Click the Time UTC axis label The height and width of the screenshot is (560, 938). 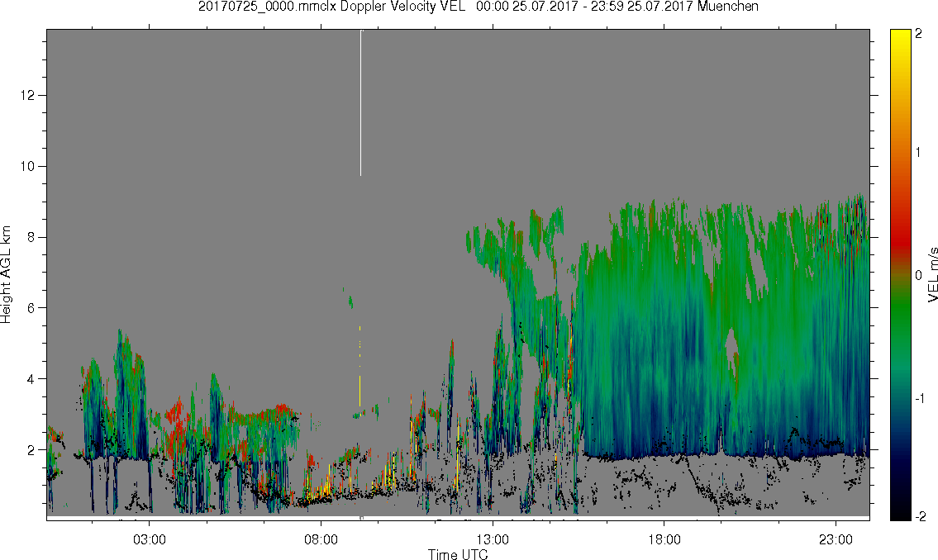coord(458,554)
